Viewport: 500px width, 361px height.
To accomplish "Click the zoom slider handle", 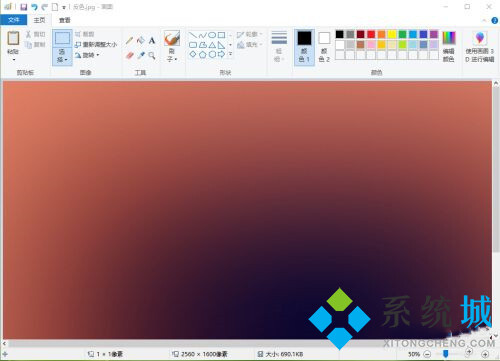I will click(445, 353).
